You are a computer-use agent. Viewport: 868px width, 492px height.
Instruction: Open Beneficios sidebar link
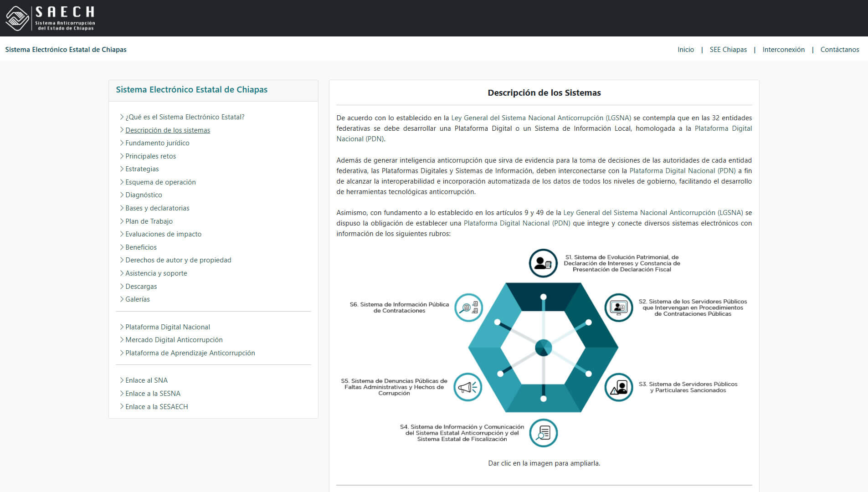pyautogui.click(x=141, y=247)
